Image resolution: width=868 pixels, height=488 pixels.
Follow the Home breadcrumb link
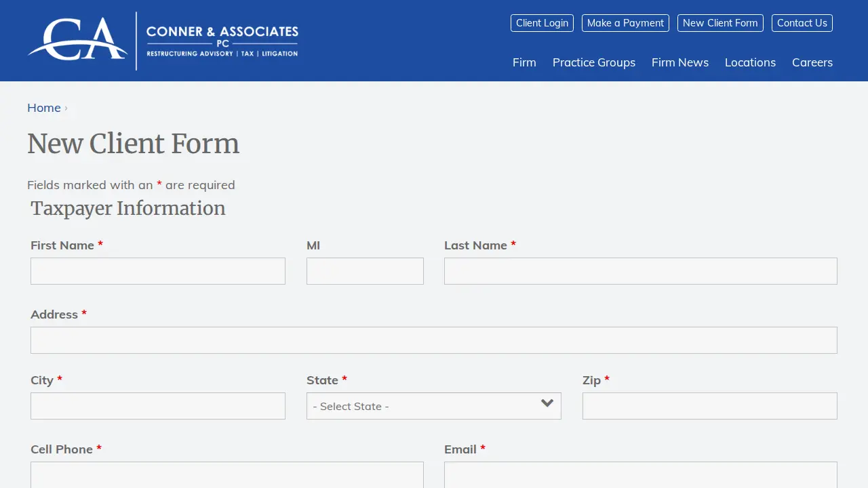click(x=44, y=108)
